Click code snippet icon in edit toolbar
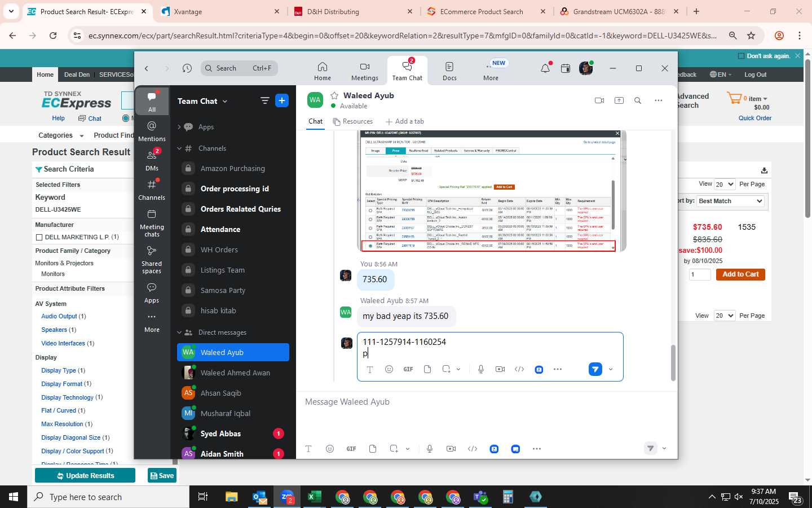This screenshot has height=508, width=812. 519,369
